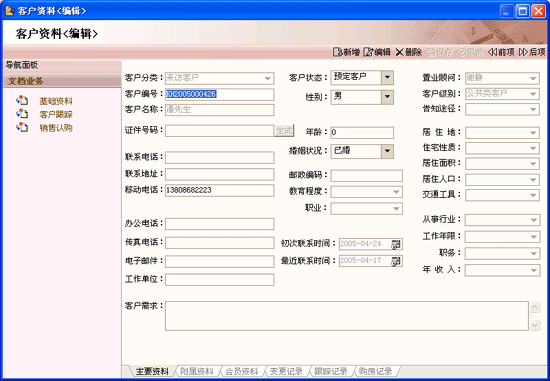550x381 pixels.
Task: Click the 新增 (new) toolbar button
Action: [x=346, y=52]
